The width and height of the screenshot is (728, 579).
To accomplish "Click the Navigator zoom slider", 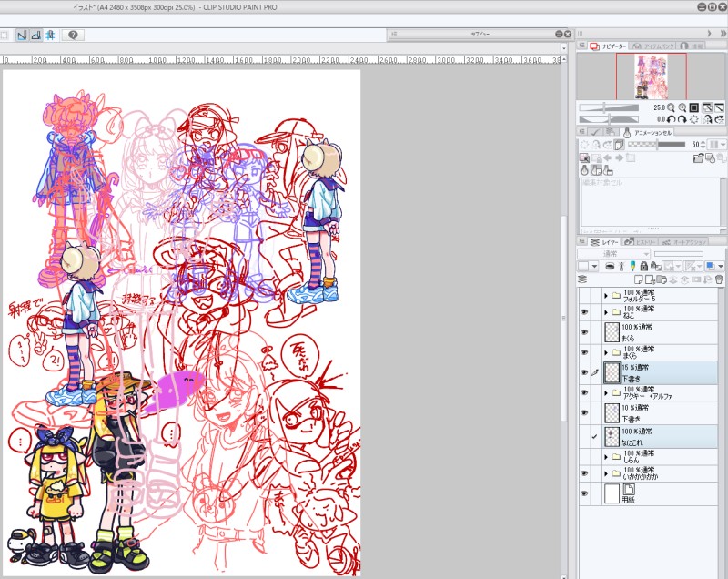I will click(609, 107).
